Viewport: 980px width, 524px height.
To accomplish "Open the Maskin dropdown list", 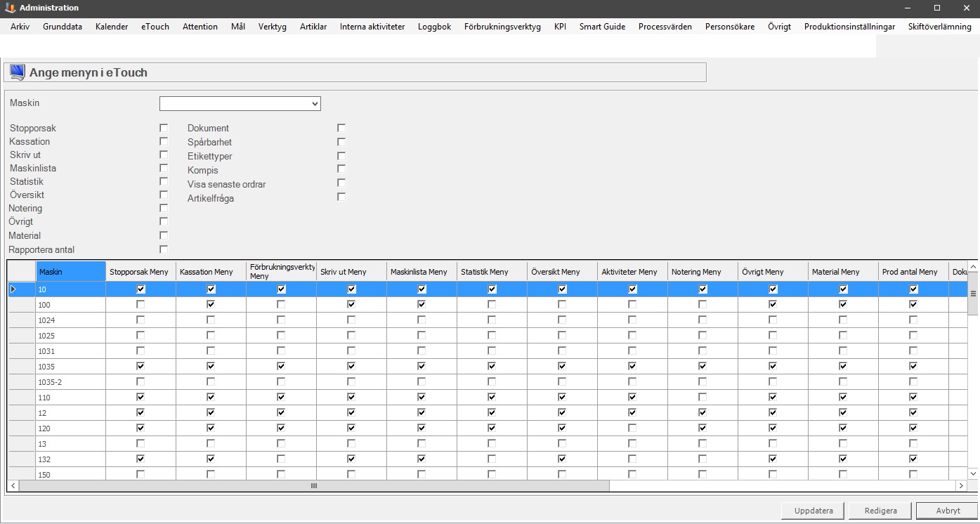I will click(313, 104).
